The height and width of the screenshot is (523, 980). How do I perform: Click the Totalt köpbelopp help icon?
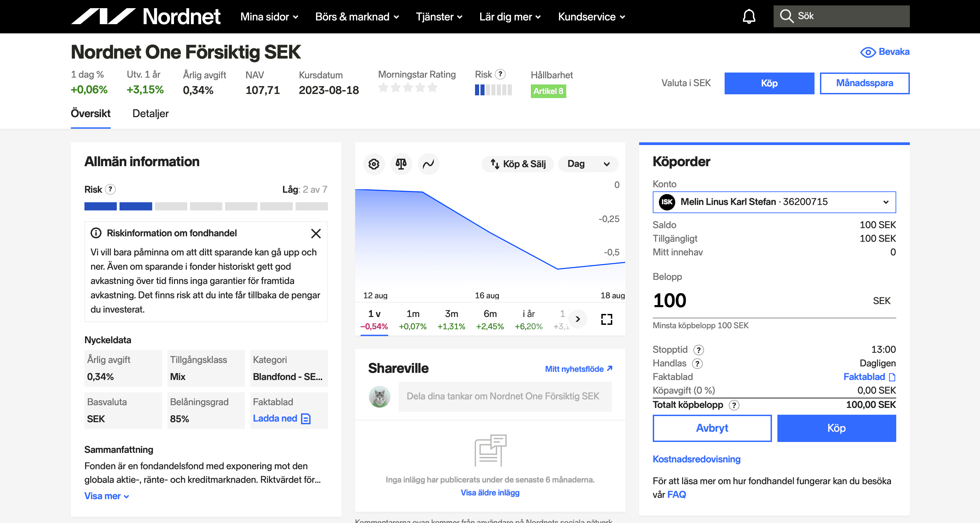tap(734, 405)
